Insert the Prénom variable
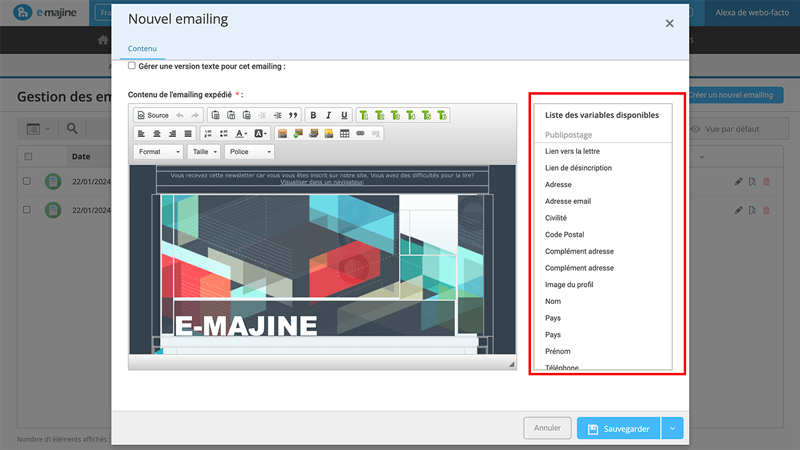The width and height of the screenshot is (800, 450). (x=558, y=352)
